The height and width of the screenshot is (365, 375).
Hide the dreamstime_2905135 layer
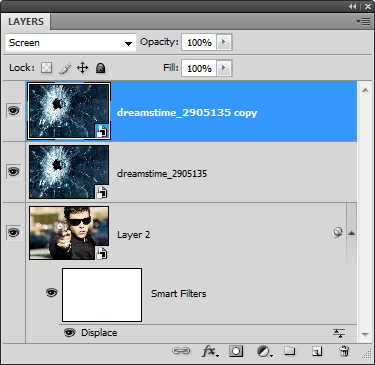coord(14,172)
